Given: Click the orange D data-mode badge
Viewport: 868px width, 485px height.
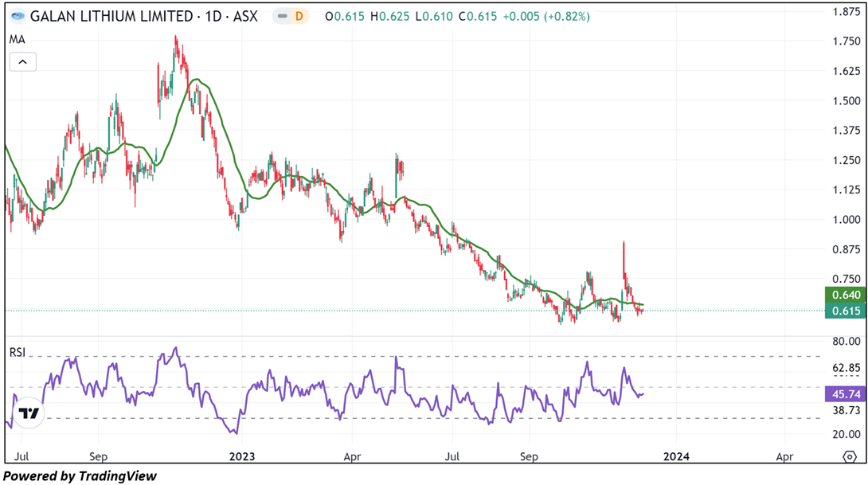Looking at the screenshot, I should point(299,17).
